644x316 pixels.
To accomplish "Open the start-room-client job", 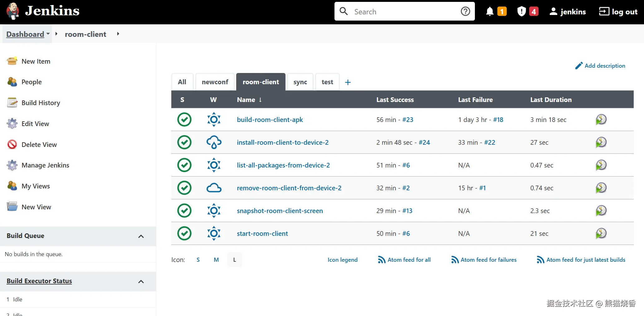I will pyautogui.click(x=262, y=233).
